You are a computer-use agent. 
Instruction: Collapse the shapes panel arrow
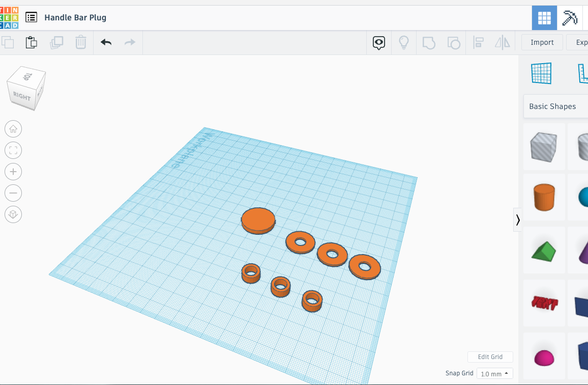pos(517,219)
